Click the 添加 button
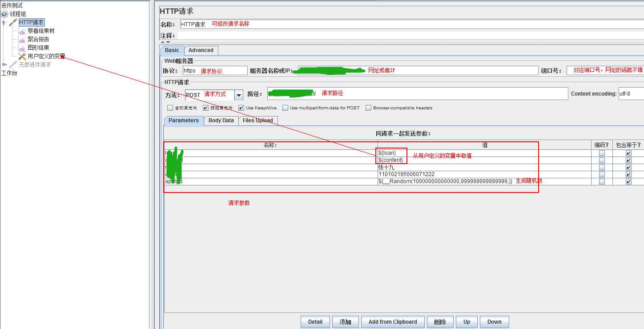Screen dimensions: 644x329 point(345,322)
